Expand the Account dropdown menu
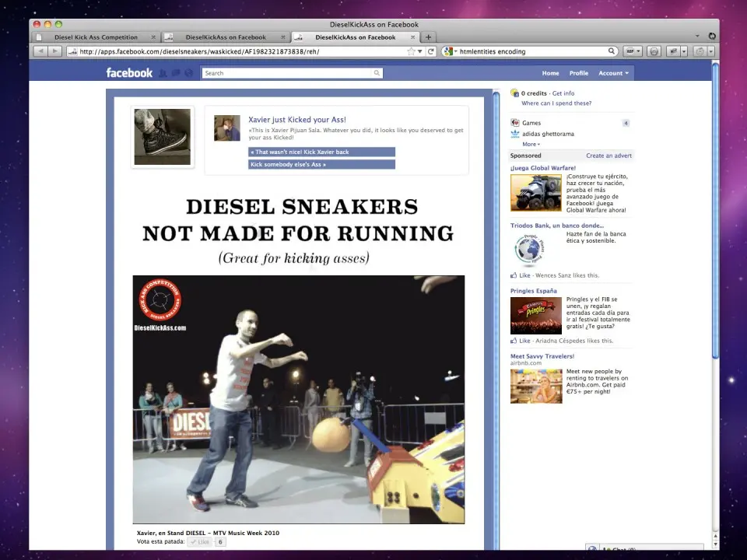747x560 pixels. [x=614, y=73]
